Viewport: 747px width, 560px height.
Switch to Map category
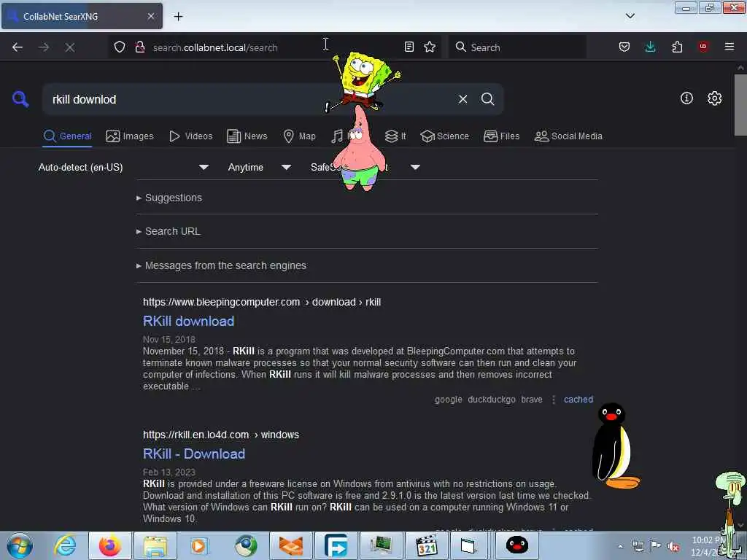tap(300, 136)
